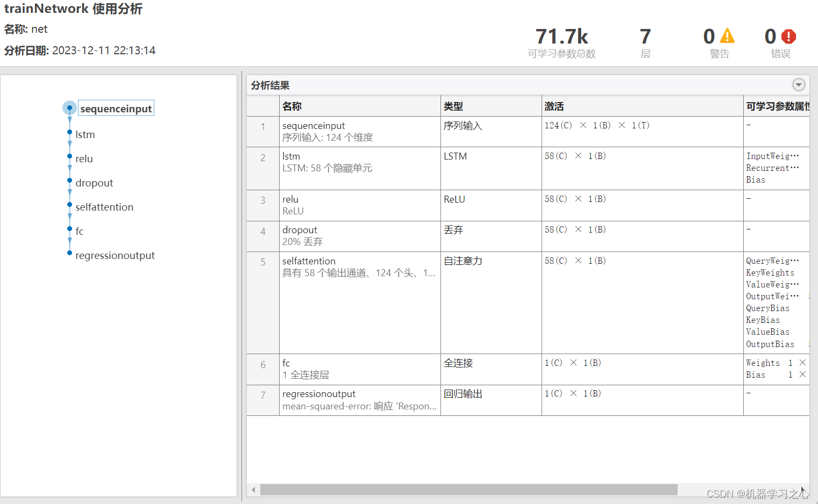Click the 名称 column header
This screenshot has height=504, width=818.
[x=360, y=106]
